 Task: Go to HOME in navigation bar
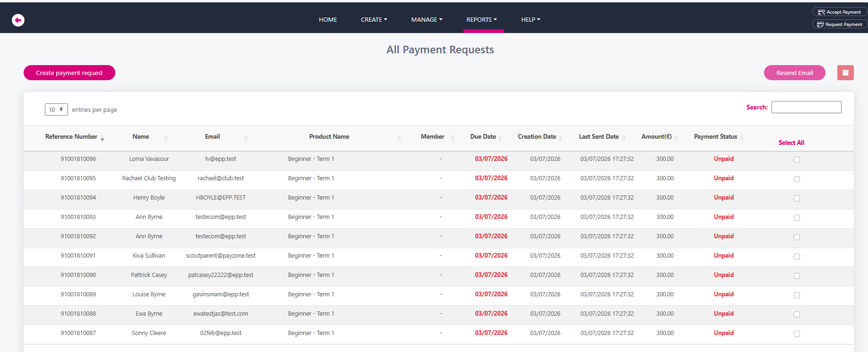pos(328,20)
